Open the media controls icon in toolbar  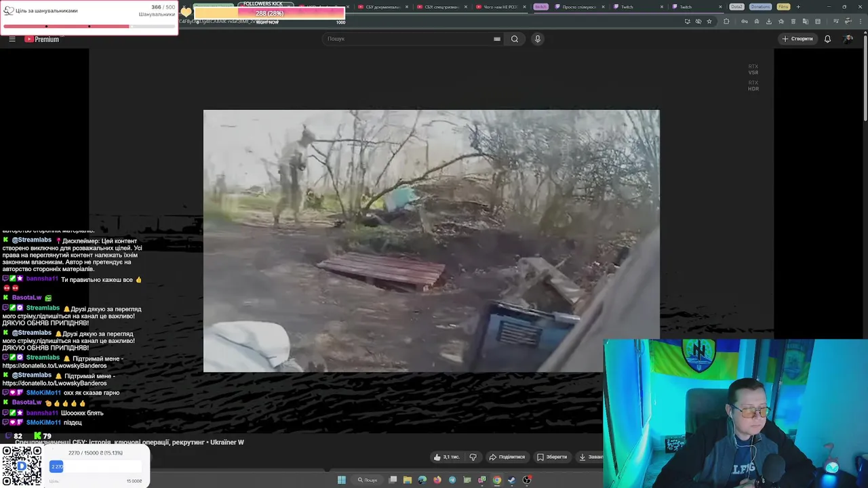click(x=836, y=21)
